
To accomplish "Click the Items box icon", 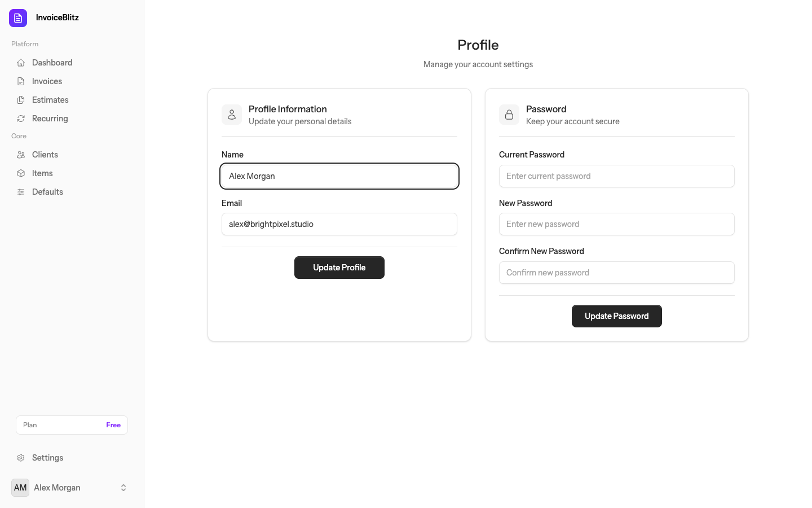I will pyautogui.click(x=21, y=173).
